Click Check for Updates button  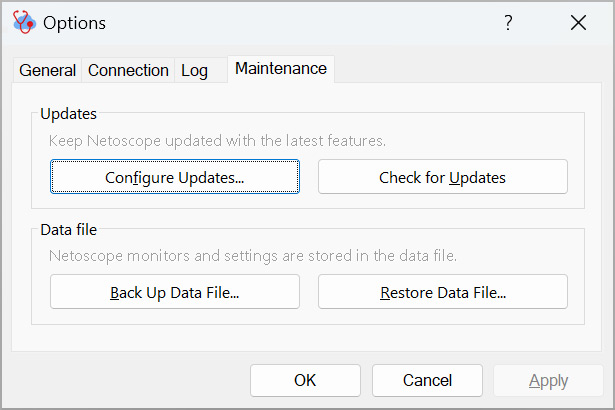coord(443,177)
